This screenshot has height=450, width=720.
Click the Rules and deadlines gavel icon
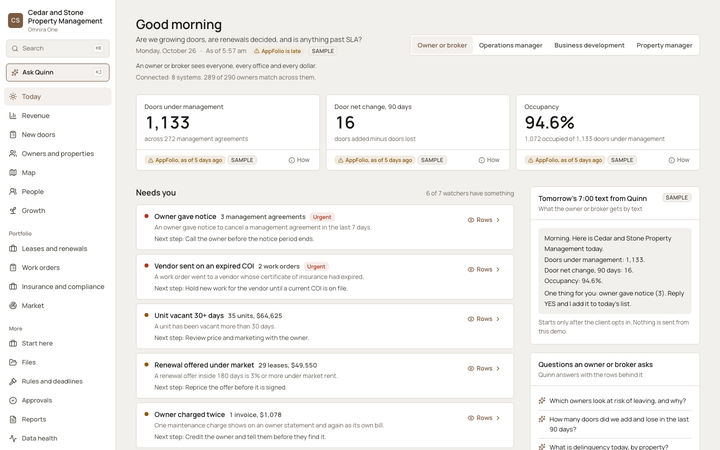pos(13,382)
